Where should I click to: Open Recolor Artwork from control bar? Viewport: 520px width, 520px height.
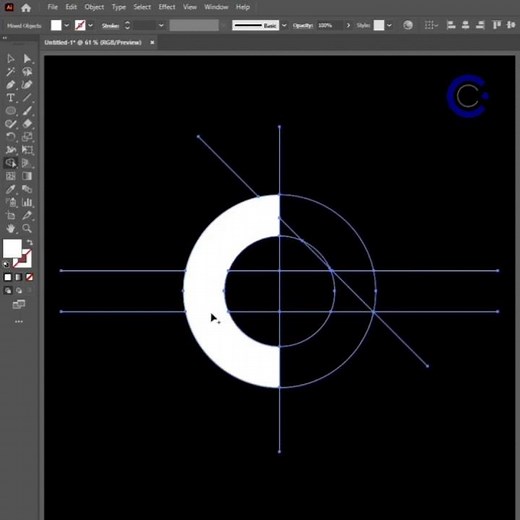pos(408,25)
